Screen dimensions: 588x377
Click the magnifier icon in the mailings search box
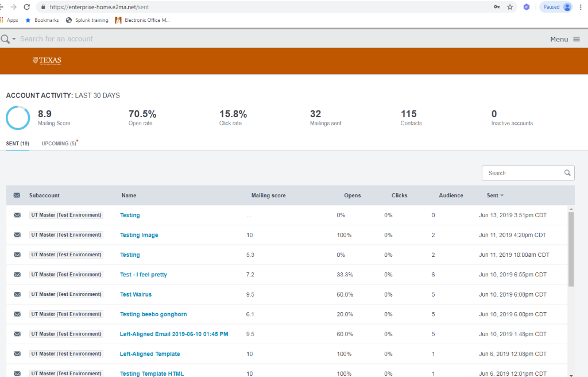click(567, 173)
